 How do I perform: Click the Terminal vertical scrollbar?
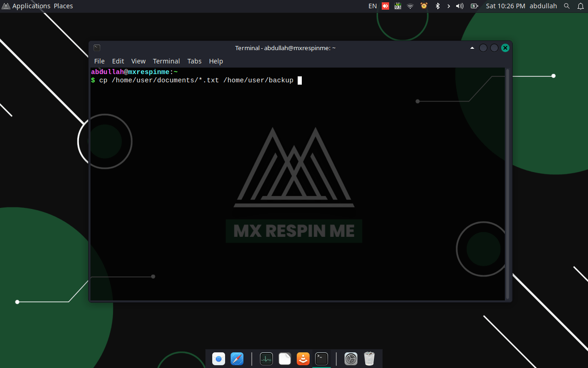[507, 184]
